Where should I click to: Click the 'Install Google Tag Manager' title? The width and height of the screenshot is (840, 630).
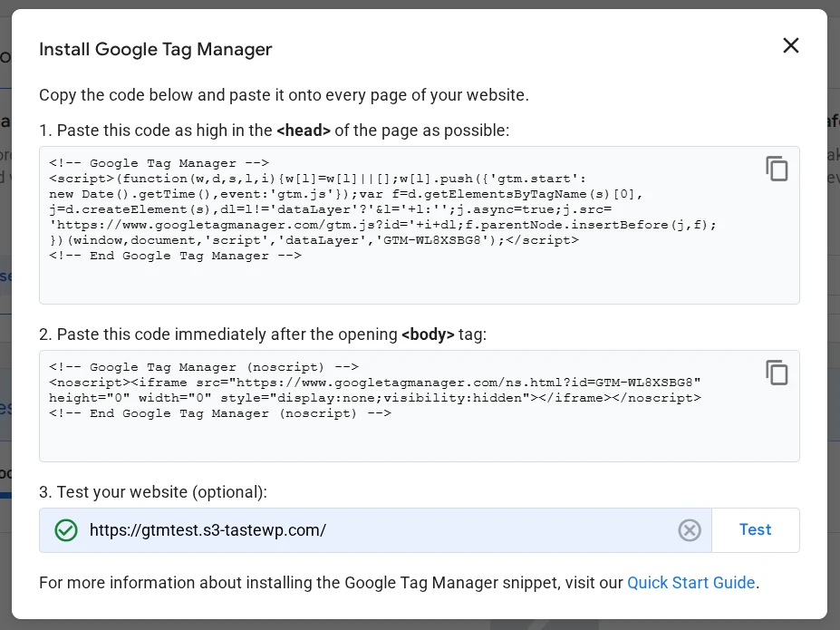point(155,49)
